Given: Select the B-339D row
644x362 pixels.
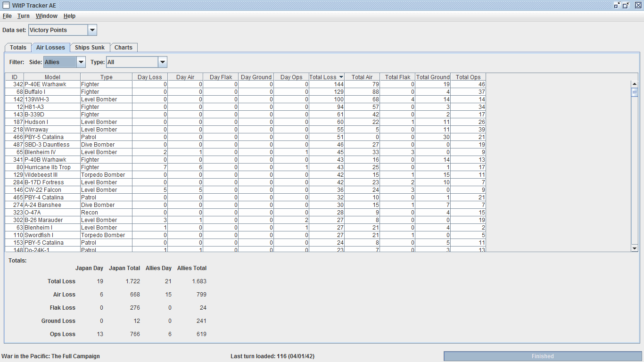Looking at the screenshot, I should tap(245, 115).
